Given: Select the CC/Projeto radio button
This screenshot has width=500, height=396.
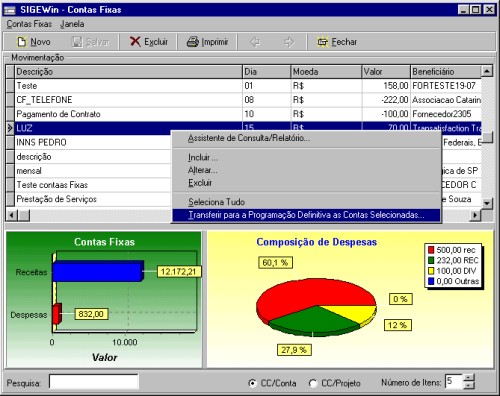Looking at the screenshot, I should click(313, 383).
